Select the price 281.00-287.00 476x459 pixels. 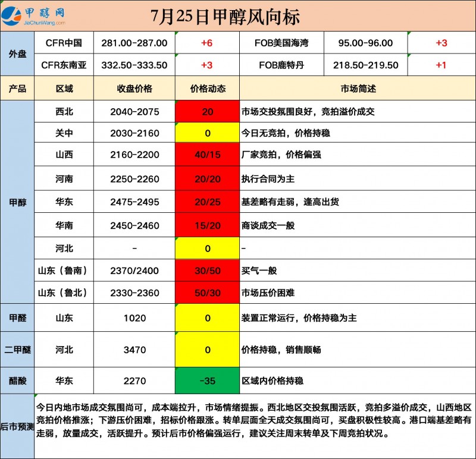click(x=134, y=43)
